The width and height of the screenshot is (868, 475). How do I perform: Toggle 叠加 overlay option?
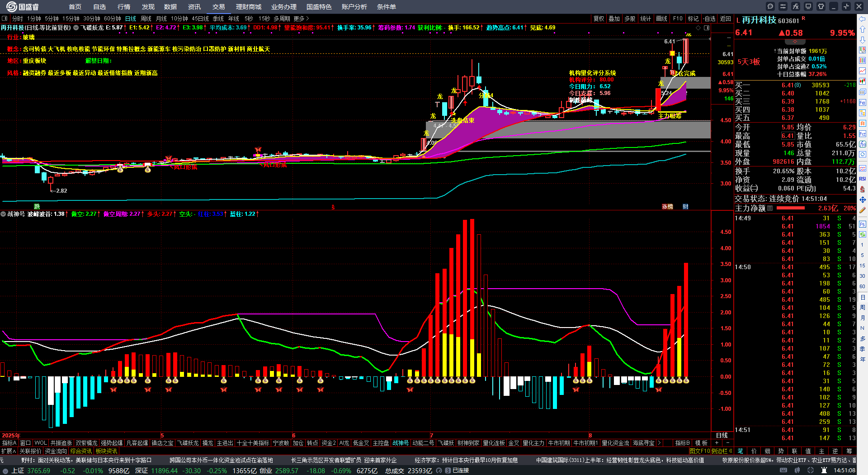[614, 19]
